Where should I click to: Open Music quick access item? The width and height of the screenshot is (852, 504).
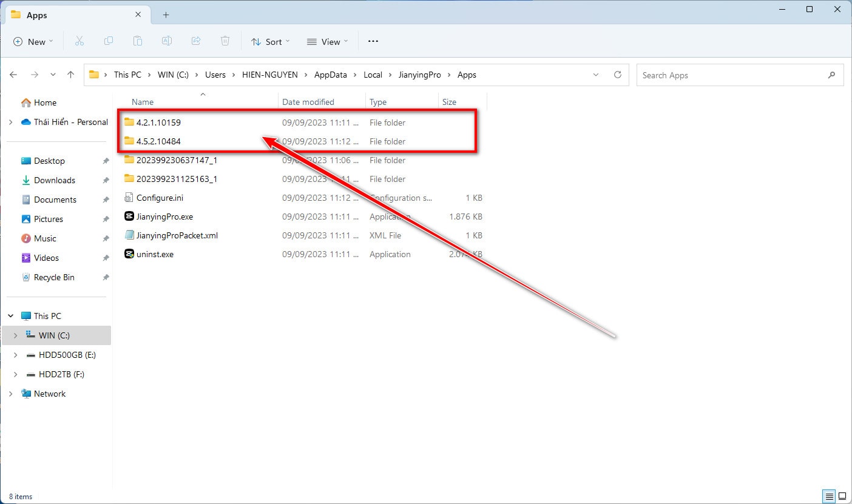click(x=39, y=238)
